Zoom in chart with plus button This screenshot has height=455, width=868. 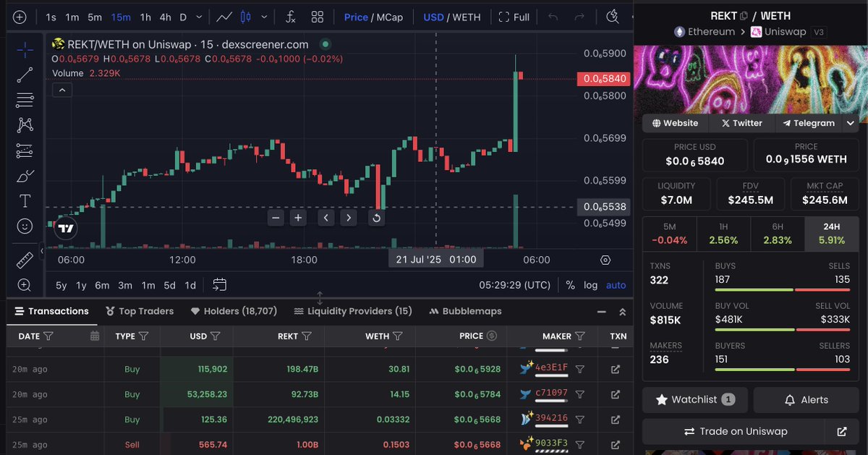click(x=298, y=218)
